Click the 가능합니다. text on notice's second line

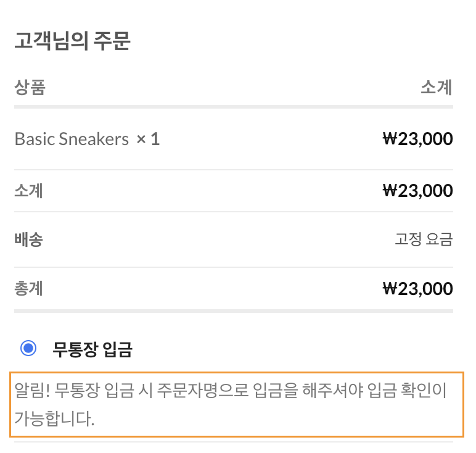click(55, 419)
